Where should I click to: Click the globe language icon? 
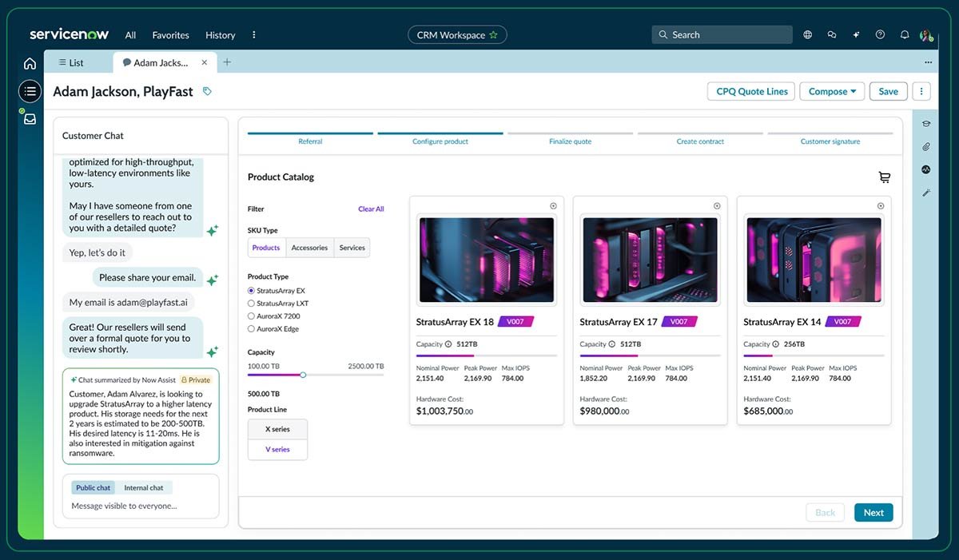808,35
